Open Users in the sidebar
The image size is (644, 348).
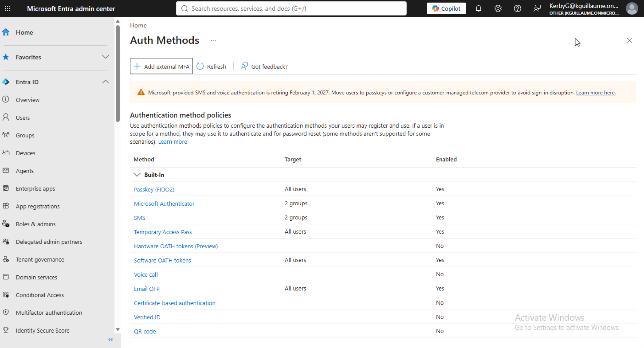[23, 118]
